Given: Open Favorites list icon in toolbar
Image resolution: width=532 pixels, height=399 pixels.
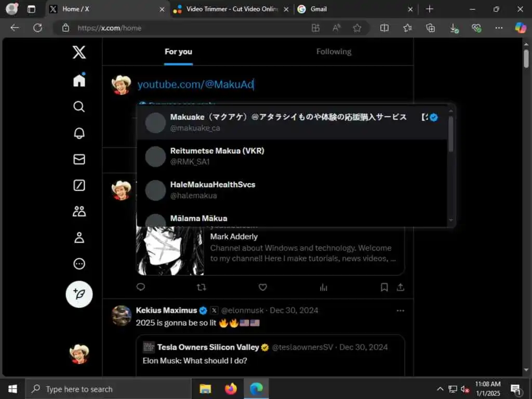Looking at the screenshot, I should [x=407, y=28].
